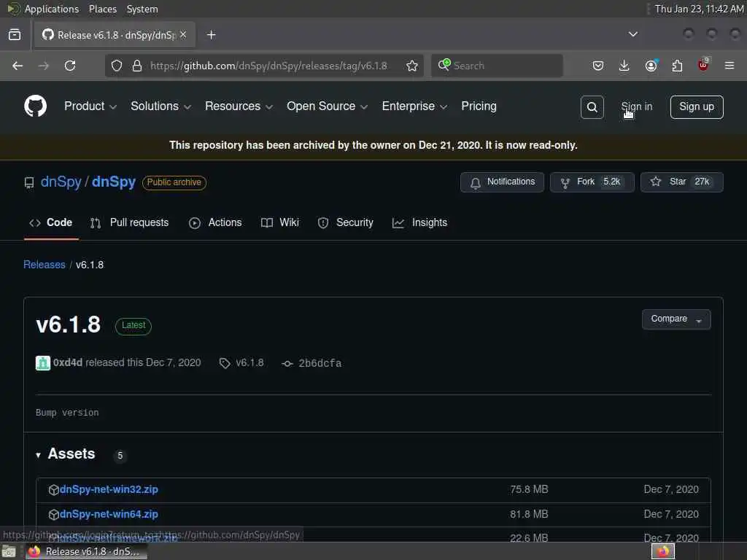The image size is (747, 560).
Task: Click the uBlock Origin extension icon
Action: 703,65
